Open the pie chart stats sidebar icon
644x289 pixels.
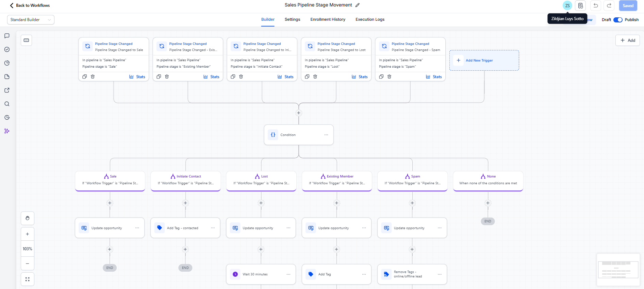pos(7,63)
